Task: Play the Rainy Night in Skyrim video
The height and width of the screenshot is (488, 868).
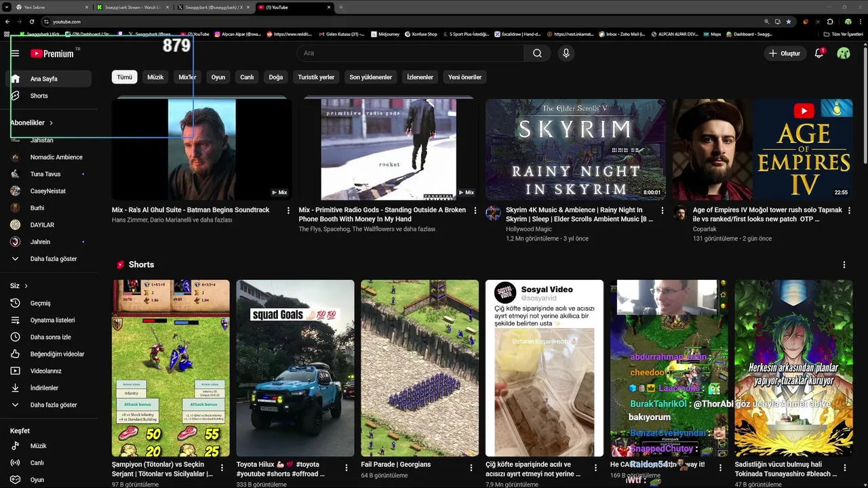Action: pyautogui.click(x=576, y=149)
